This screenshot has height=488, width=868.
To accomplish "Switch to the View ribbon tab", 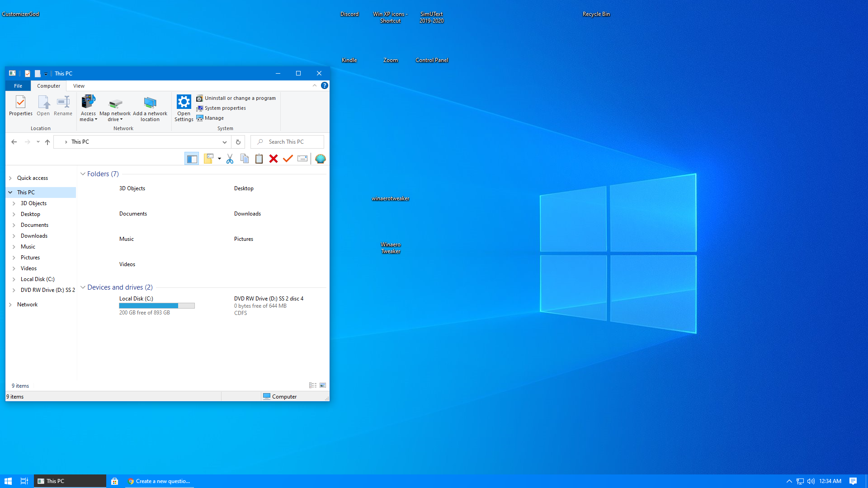I will pyautogui.click(x=79, y=85).
